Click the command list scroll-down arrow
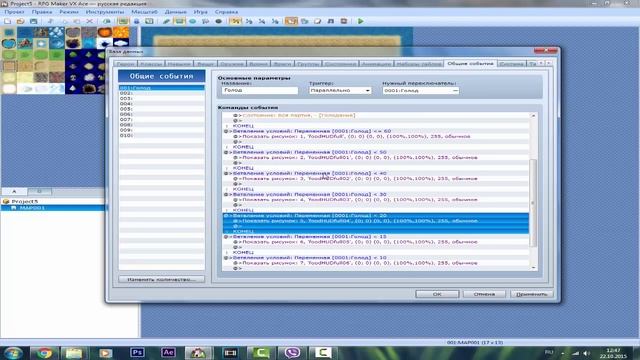This screenshot has height=360, width=640. (533, 268)
